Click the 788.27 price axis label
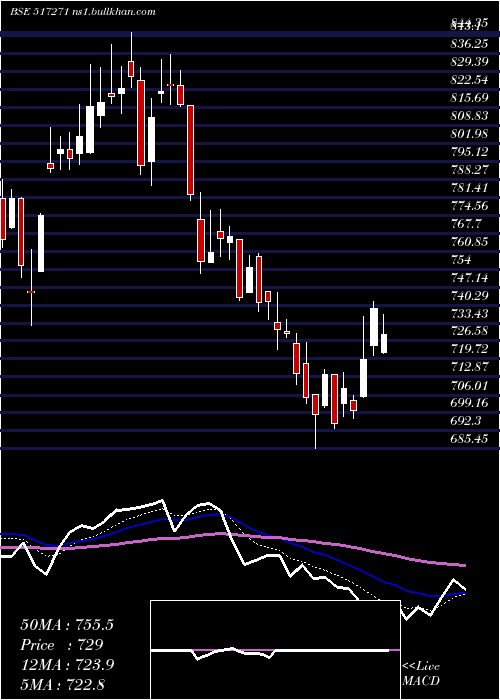The image size is (500, 700). pyautogui.click(x=469, y=170)
